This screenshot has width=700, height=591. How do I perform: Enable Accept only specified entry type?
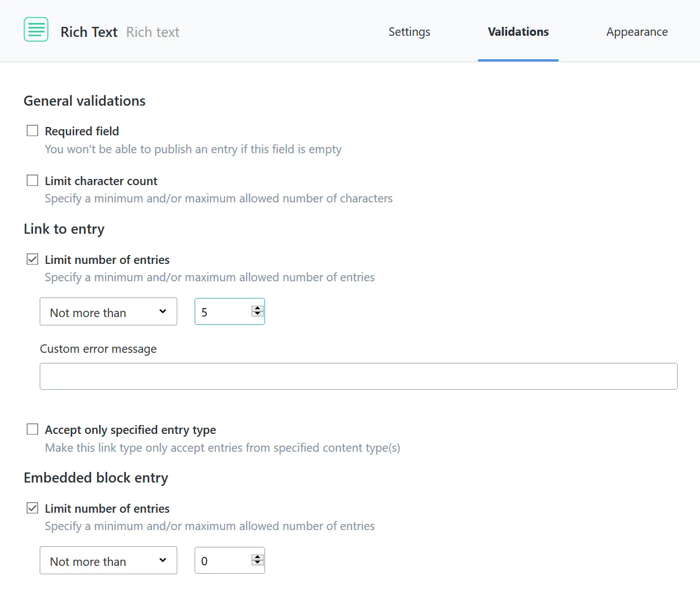(32, 429)
